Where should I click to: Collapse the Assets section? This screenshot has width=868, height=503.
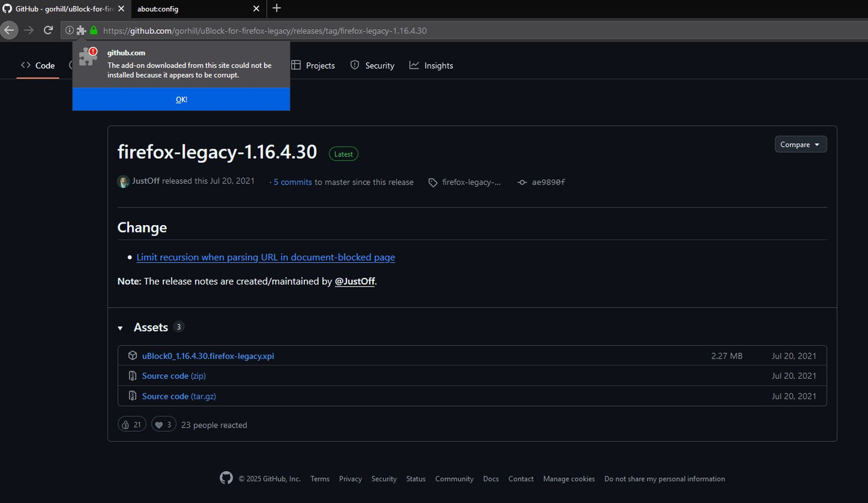(120, 328)
